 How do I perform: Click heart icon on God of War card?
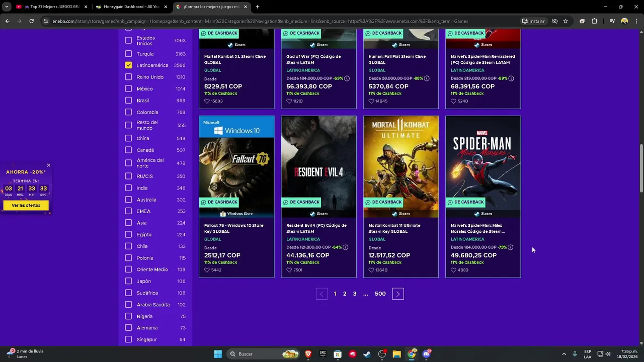tap(289, 101)
